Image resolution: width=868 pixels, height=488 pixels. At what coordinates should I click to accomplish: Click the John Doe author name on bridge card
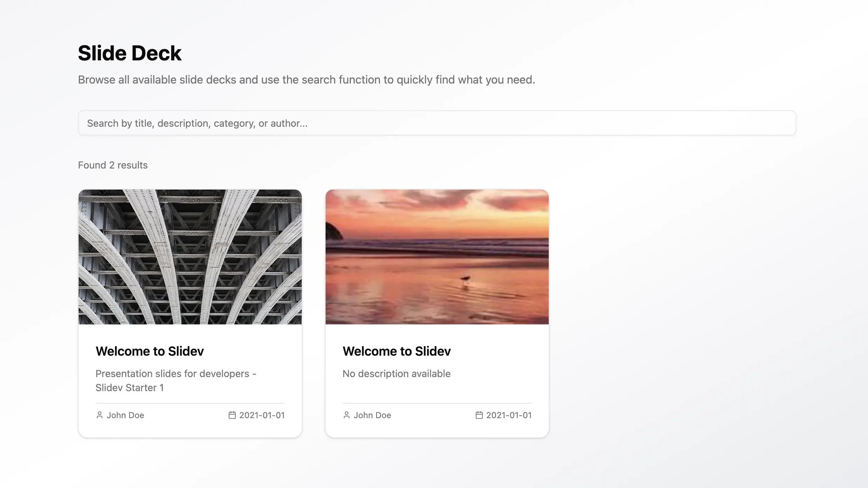tap(125, 415)
